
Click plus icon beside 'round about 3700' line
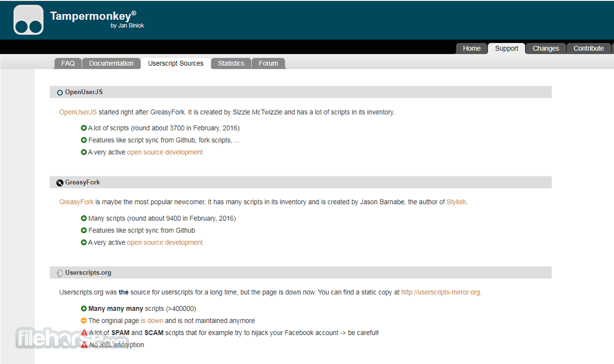point(84,128)
